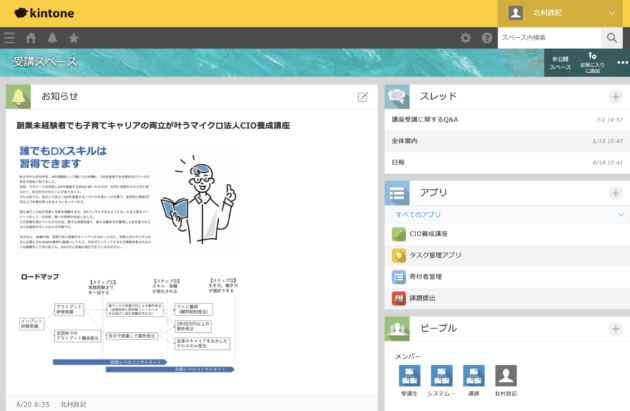Open the 全体案内 thread

[x=405, y=141]
